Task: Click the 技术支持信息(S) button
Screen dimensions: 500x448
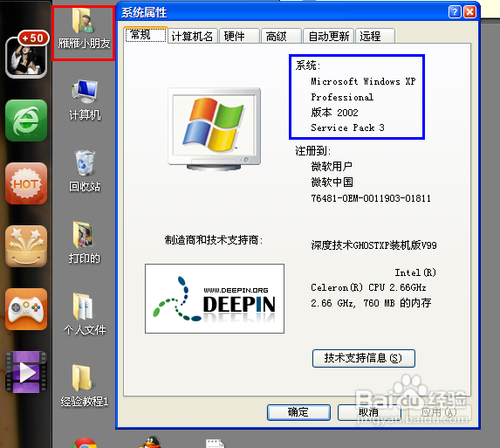Action: coord(363,358)
